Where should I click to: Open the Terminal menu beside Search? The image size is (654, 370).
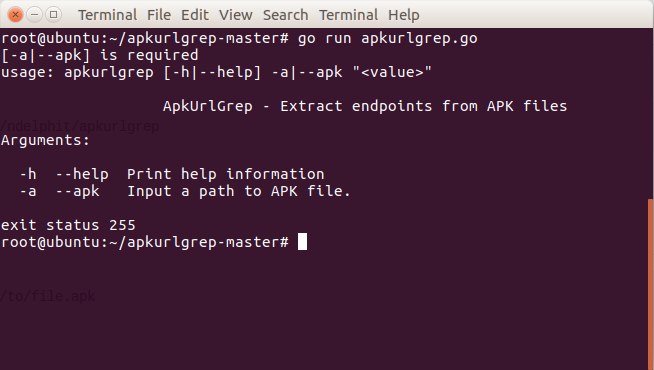pyautogui.click(x=348, y=15)
